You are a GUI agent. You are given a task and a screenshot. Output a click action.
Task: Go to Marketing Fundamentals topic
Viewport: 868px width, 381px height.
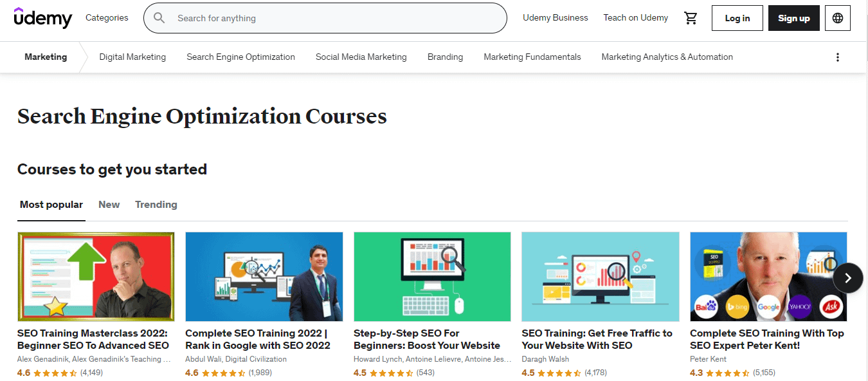[532, 57]
